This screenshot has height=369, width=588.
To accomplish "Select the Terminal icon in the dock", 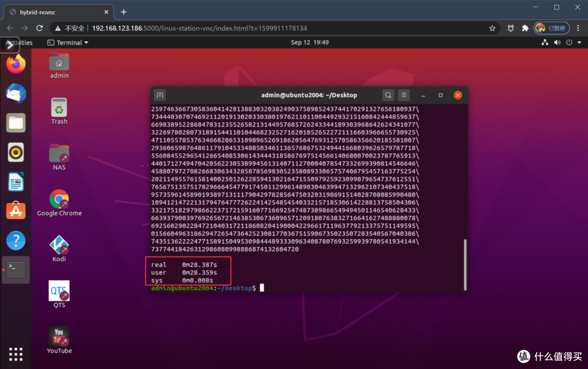I will (x=16, y=270).
